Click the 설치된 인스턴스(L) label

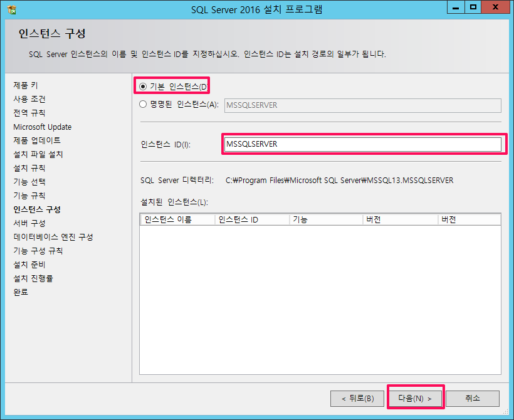point(174,202)
